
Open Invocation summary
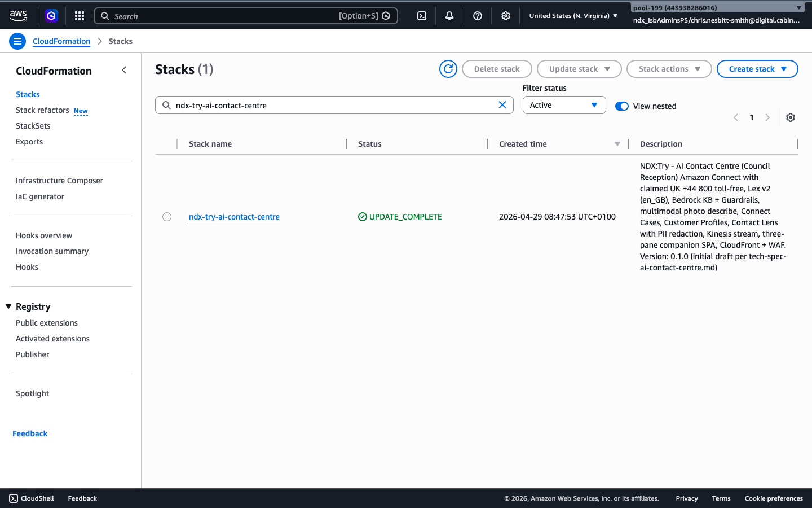(x=52, y=251)
